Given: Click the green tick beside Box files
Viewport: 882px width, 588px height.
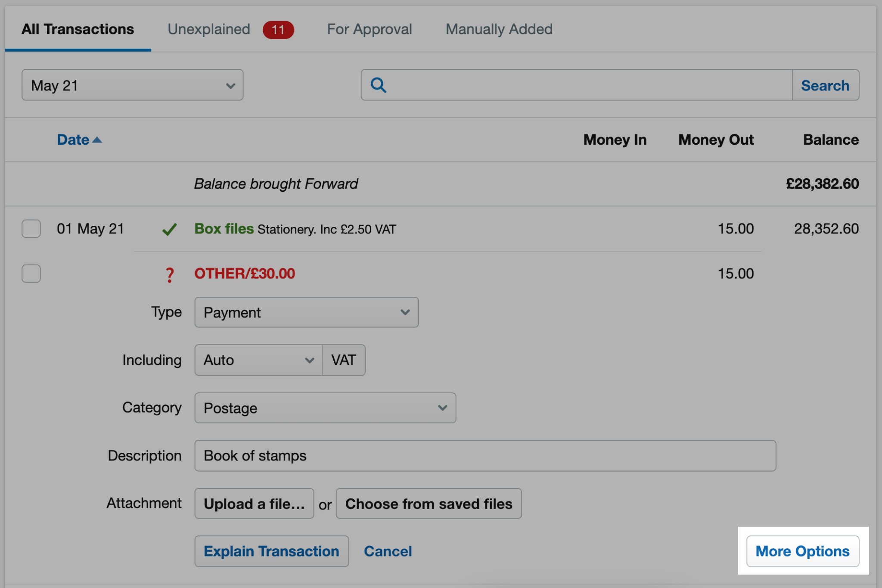Looking at the screenshot, I should click(170, 229).
